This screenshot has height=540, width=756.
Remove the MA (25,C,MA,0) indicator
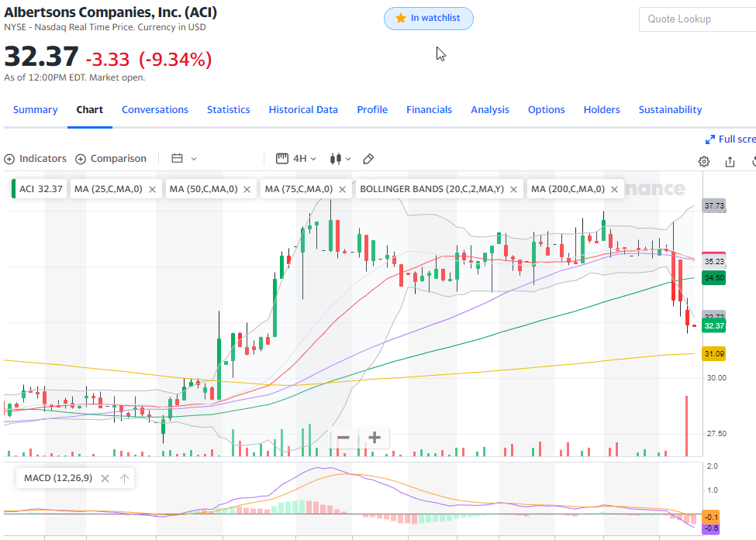click(152, 189)
